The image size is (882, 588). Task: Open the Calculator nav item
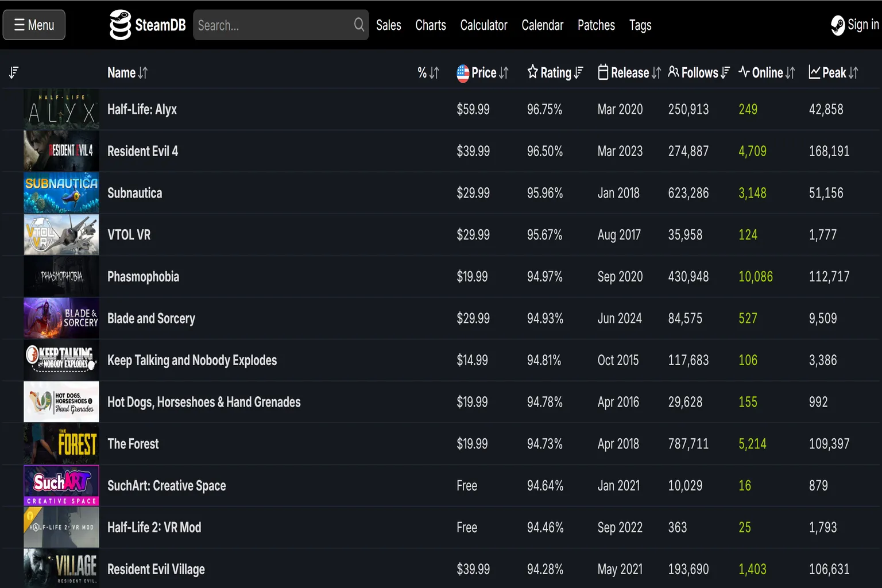pyautogui.click(x=483, y=25)
